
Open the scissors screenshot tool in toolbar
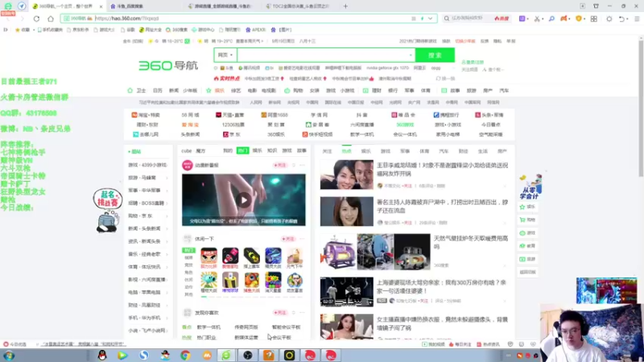537,19
